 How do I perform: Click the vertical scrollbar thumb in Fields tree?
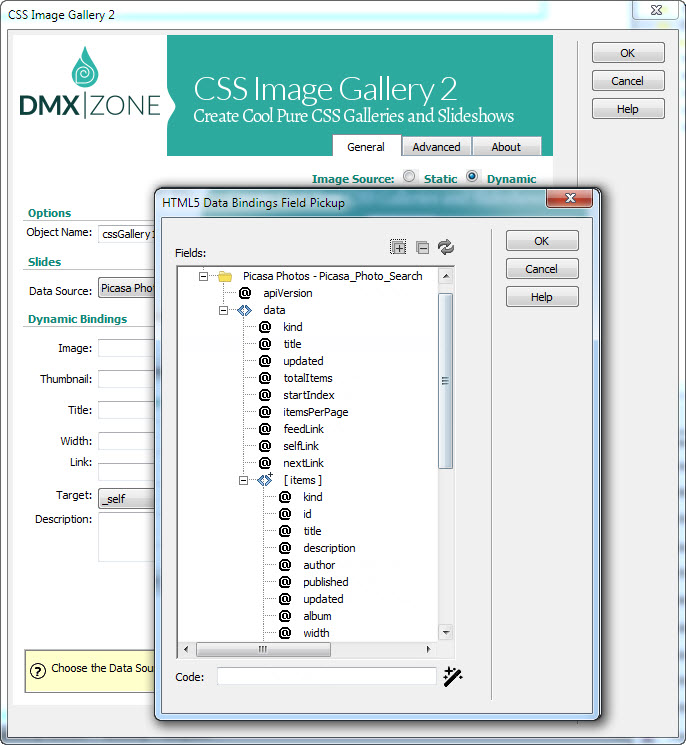click(x=445, y=381)
